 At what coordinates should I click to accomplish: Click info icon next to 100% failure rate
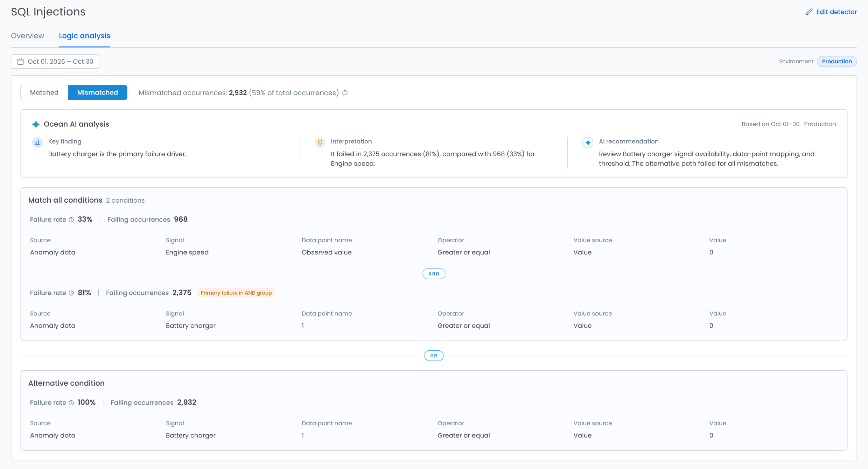pyautogui.click(x=71, y=403)
